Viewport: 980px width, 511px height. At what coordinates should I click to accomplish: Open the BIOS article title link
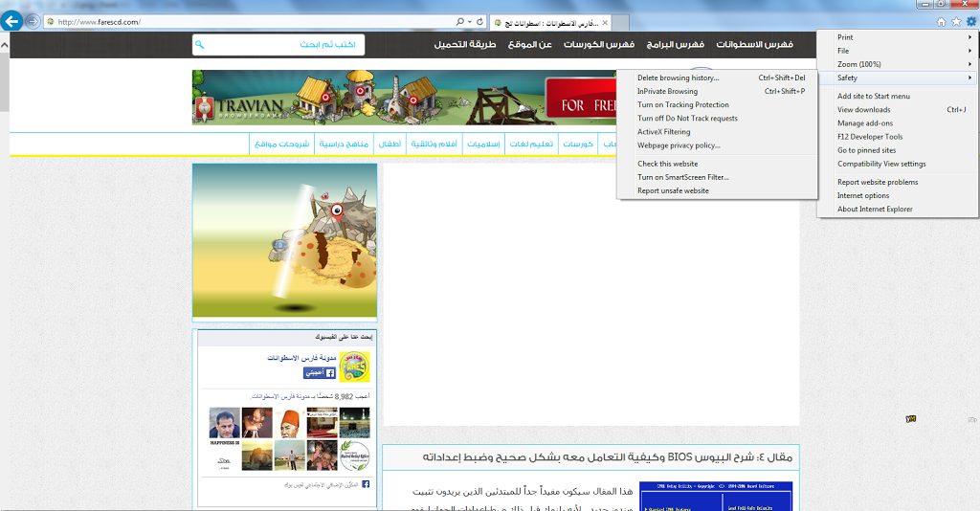[x=607, y=457]
